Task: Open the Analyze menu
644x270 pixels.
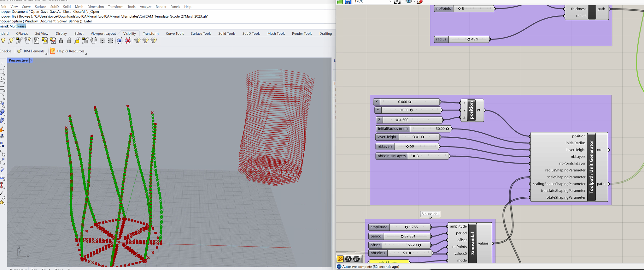Action: pos(145,7)
